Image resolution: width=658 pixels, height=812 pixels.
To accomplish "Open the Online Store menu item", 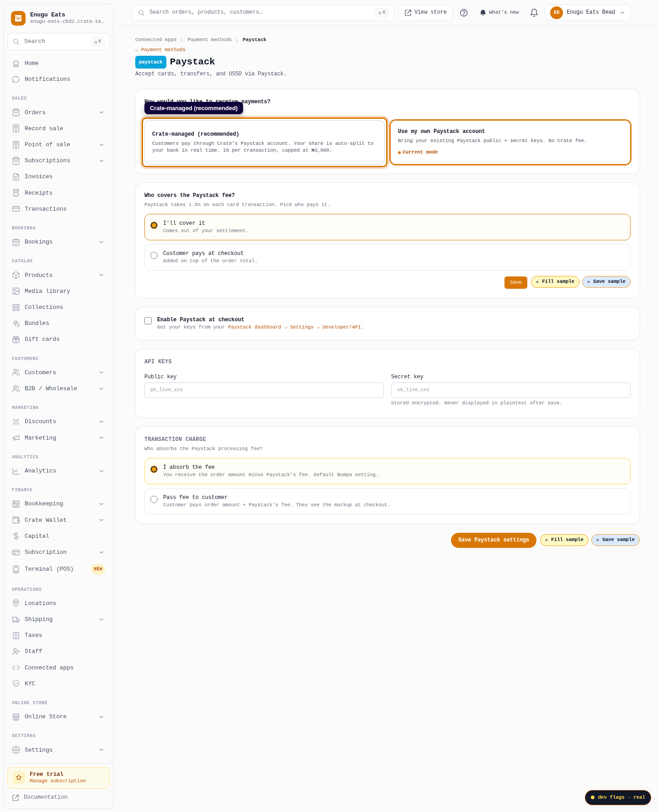I will point(58,716).
